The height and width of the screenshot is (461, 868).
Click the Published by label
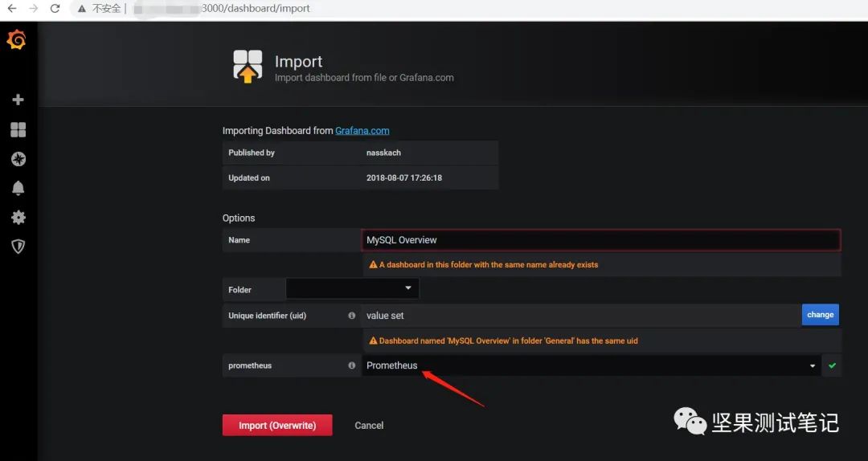pyautogui.click(x=252, y=153)
